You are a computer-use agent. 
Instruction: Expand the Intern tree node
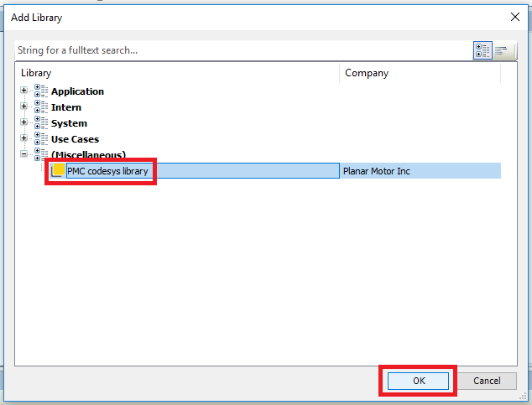coord(25,107)
